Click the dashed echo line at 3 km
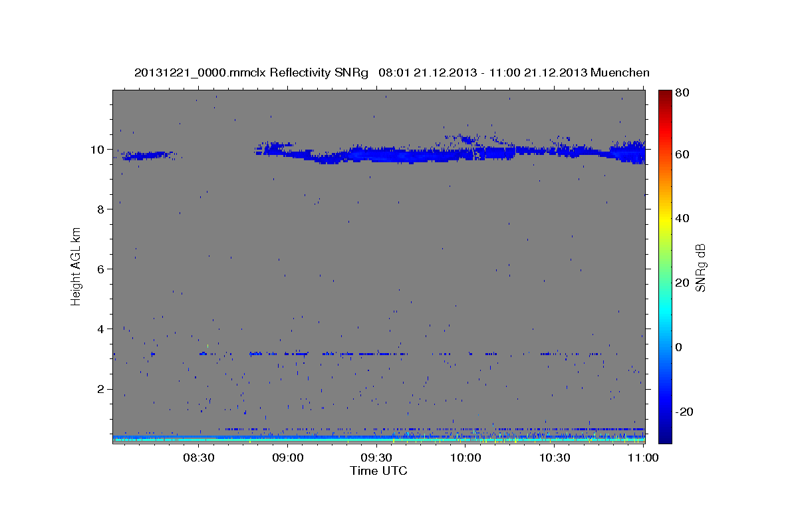This screenshot has width=798, height=532. 359,354
